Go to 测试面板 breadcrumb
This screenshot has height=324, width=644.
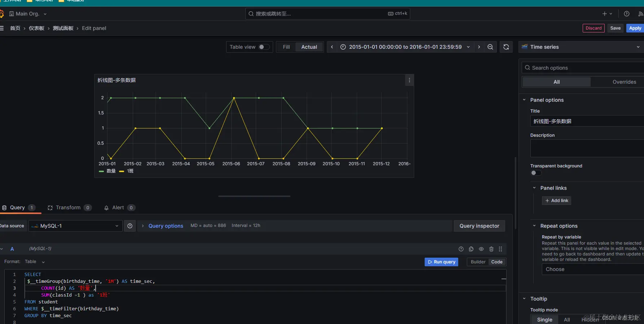pos(63,28)
